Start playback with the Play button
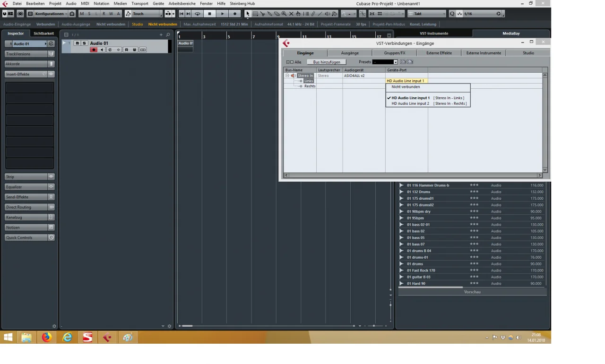This screenshot has width=605, height=364. pos(222,14)
